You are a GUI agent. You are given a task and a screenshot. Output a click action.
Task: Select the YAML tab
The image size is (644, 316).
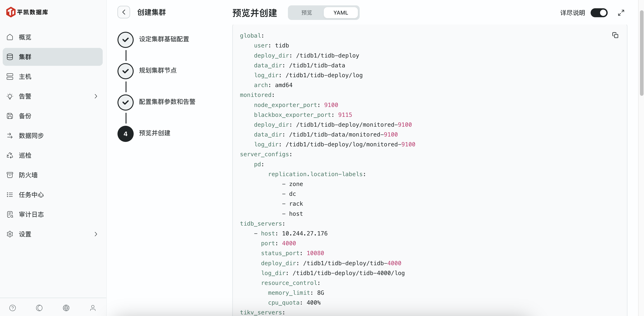point(341,13)
